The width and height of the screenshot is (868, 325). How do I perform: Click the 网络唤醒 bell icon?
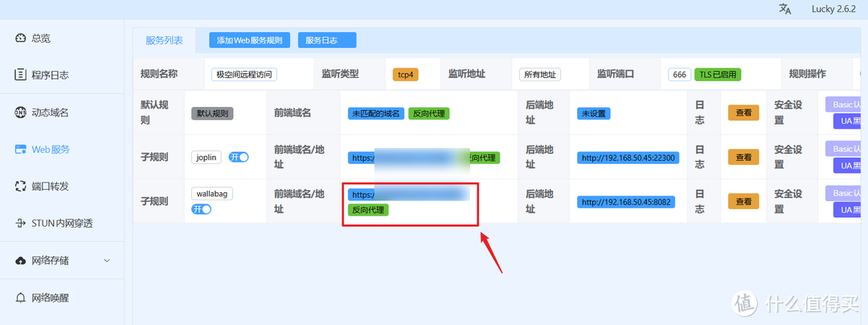[20, 298]
